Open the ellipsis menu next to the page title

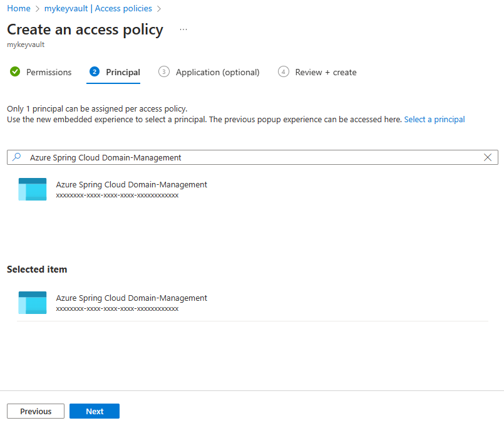pyautogui.click(x=183, y=28)
